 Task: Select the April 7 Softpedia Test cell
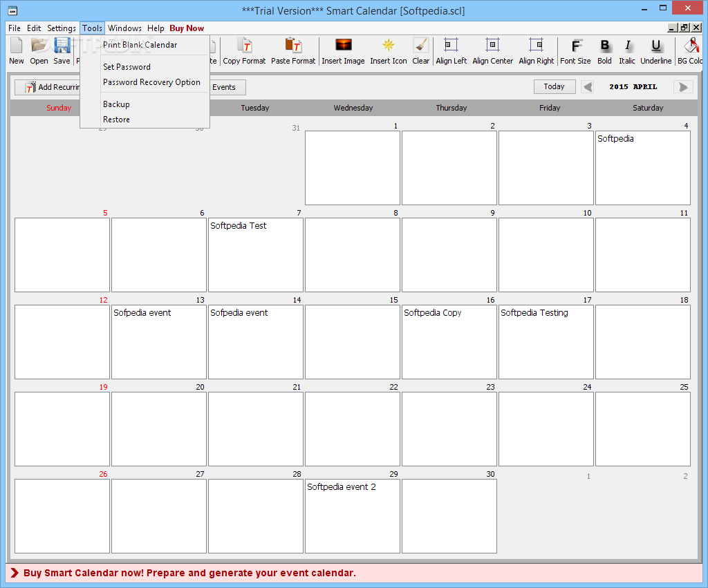(x=256, y=255)
